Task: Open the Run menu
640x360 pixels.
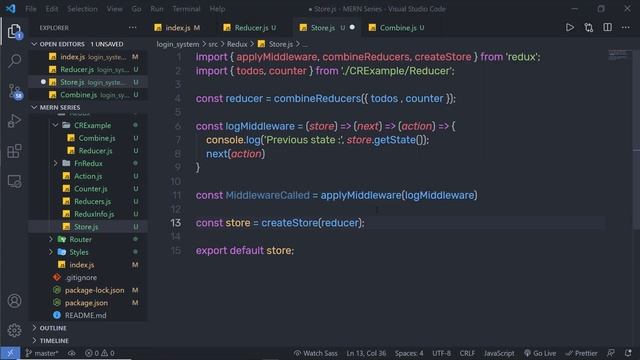Action: tap(157, 9)
